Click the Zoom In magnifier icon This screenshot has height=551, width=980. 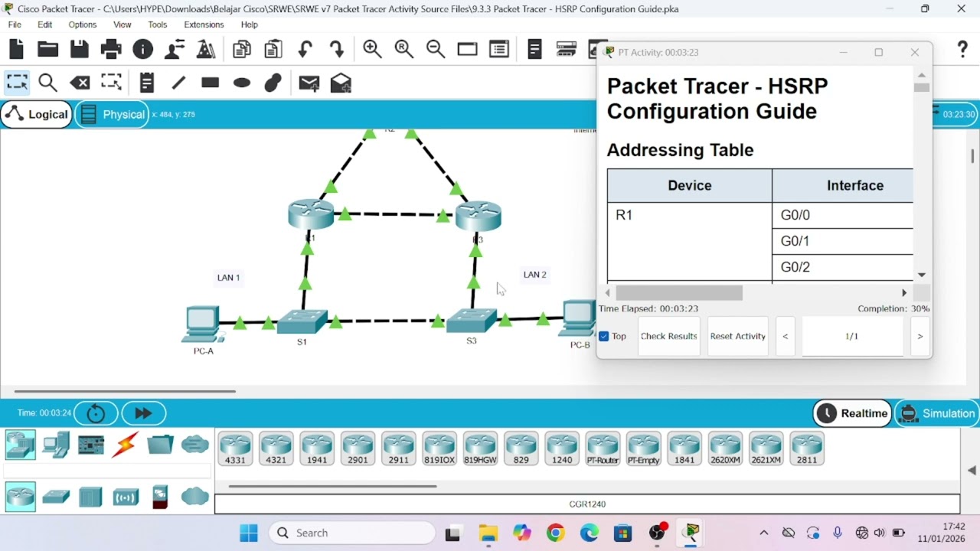[373, 50]
